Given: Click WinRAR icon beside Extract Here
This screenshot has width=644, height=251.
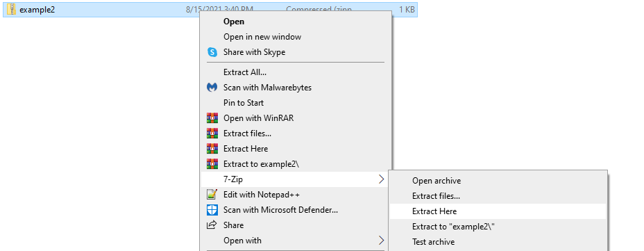Looking at the screenshot, I should [x=212, y=149].
